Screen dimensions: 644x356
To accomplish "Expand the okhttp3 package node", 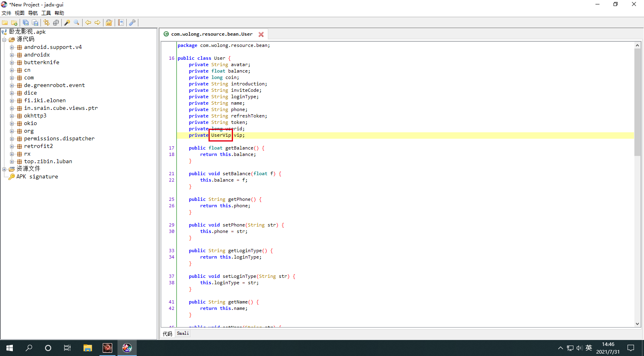I will tap(12, 116).
